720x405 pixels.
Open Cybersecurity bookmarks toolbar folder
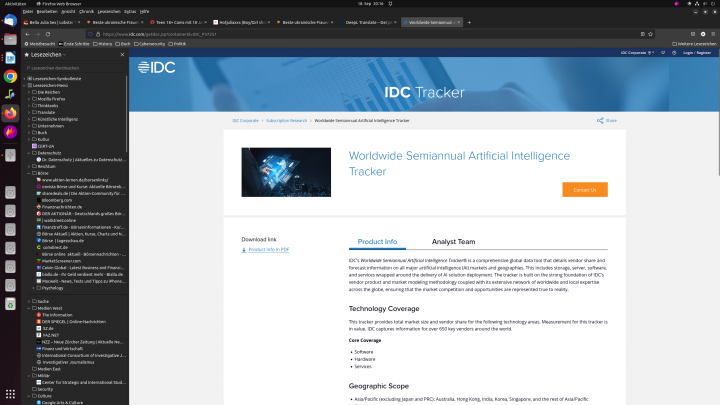point(149,44)
